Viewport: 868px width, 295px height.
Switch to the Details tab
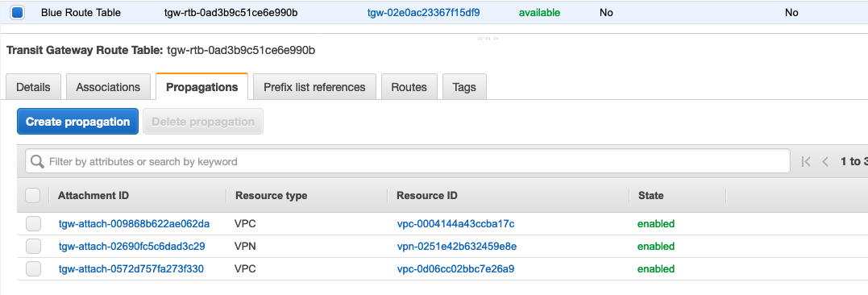pyautogui.click(x=33, y=87)
